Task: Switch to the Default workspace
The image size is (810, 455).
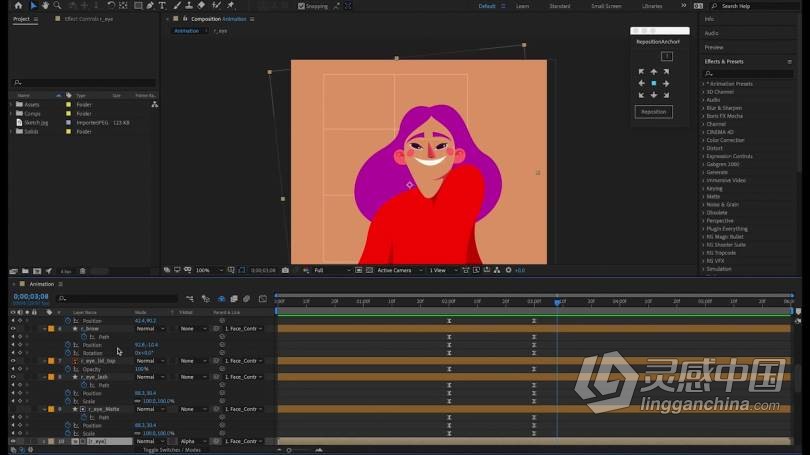Action: [487, 6]
